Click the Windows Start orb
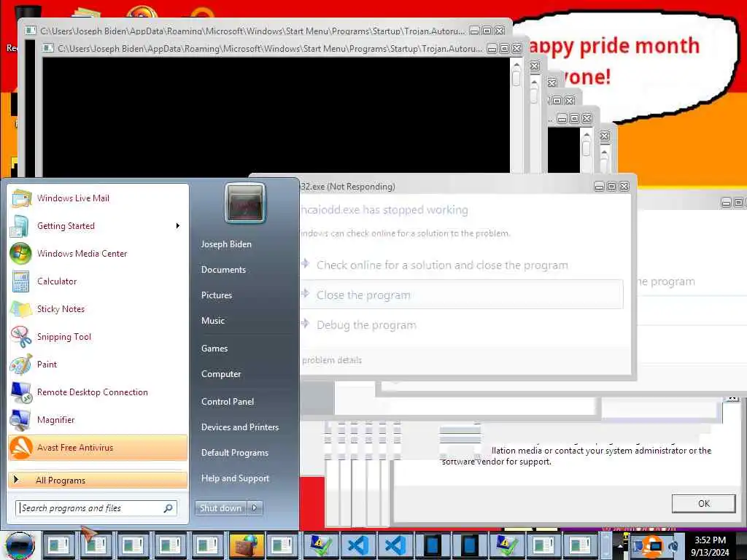The image size is (747, 560). point(20,545)
